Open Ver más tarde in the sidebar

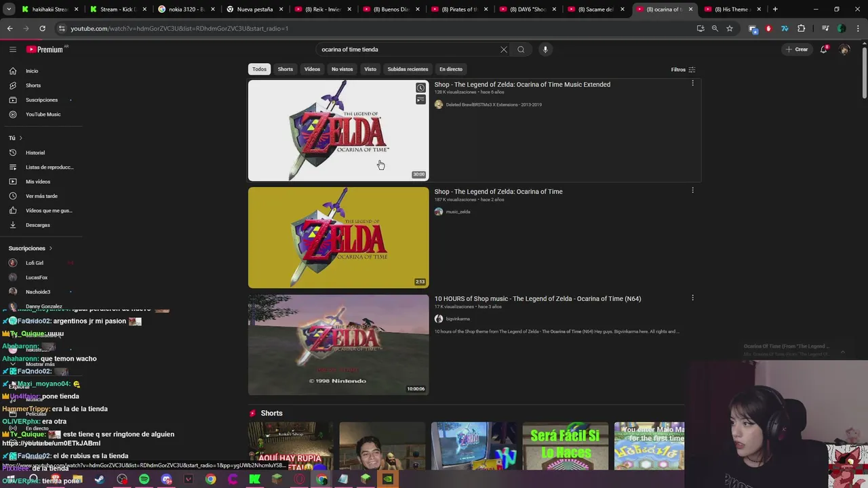(41, 196)
